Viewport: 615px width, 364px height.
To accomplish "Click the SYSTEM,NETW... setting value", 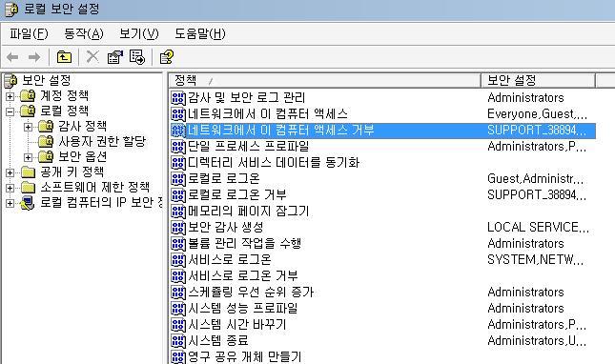I will tap(535, 260).
